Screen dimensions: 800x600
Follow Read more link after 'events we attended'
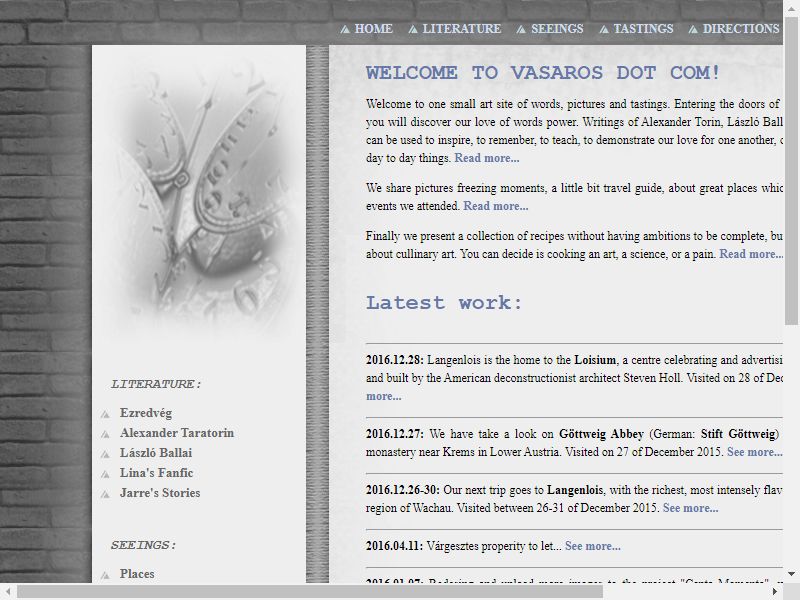[495, 206]
